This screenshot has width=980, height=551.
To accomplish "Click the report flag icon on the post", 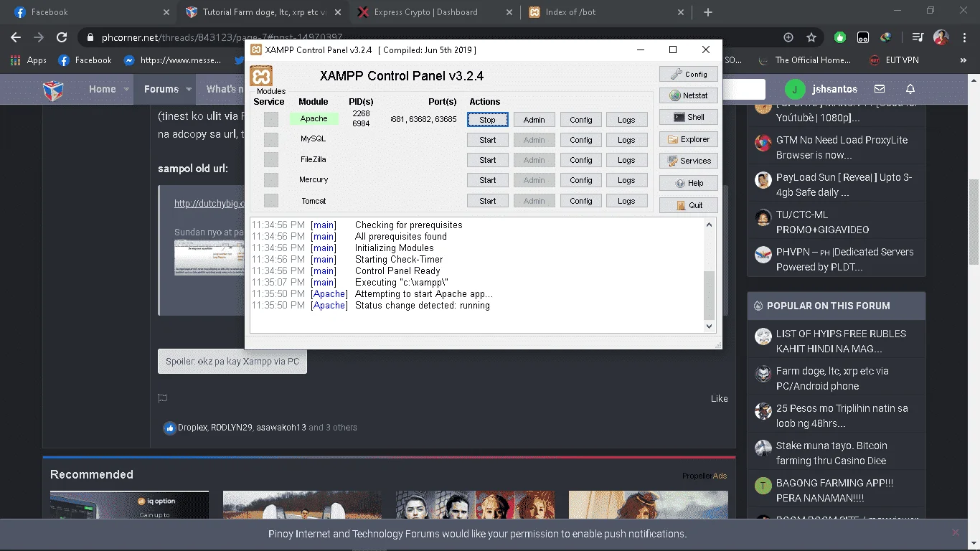I will point(163,398).
